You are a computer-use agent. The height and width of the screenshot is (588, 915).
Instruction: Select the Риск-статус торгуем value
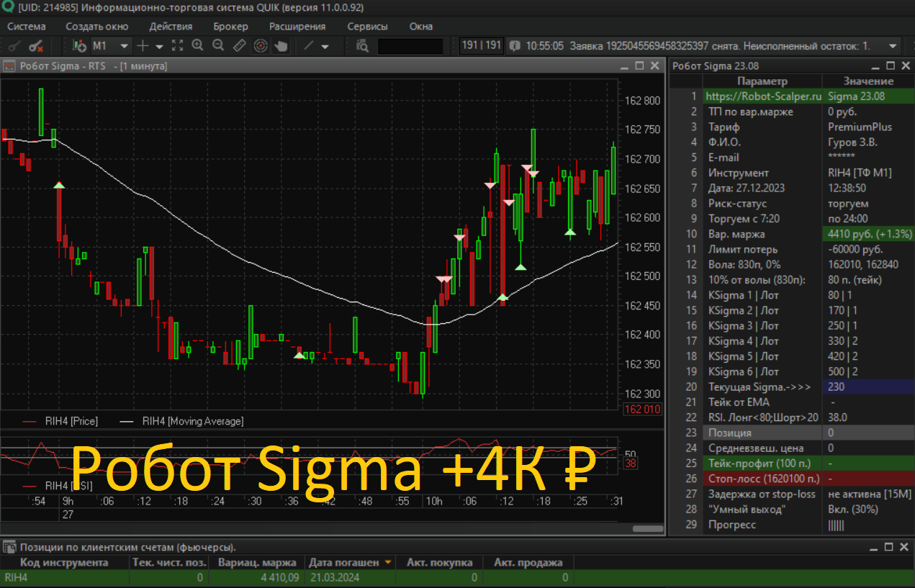[x=868, y=204]
